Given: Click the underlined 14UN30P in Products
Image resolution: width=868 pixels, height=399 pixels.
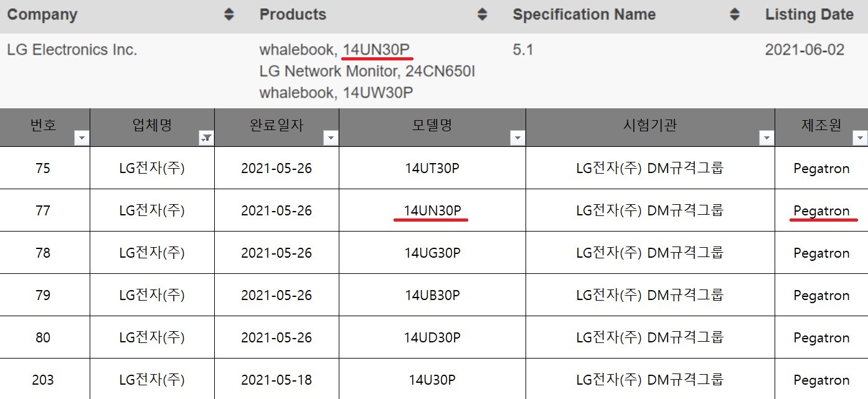Looking at the screenshot, I should click(x=377, y=50).
